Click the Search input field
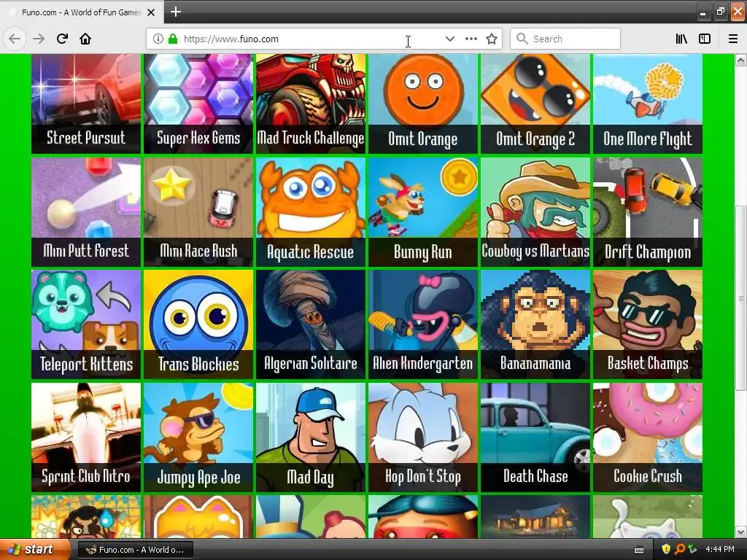 tap(565, 39)
